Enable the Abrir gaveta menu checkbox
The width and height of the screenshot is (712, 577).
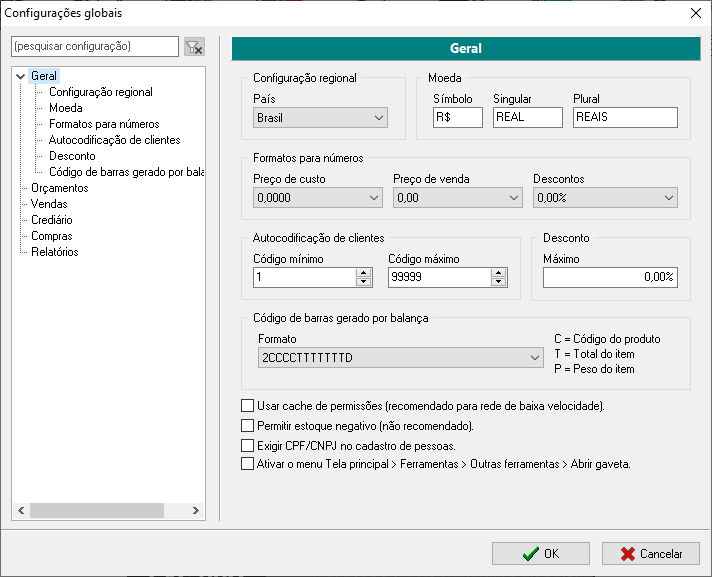click(x=248, y=464)
